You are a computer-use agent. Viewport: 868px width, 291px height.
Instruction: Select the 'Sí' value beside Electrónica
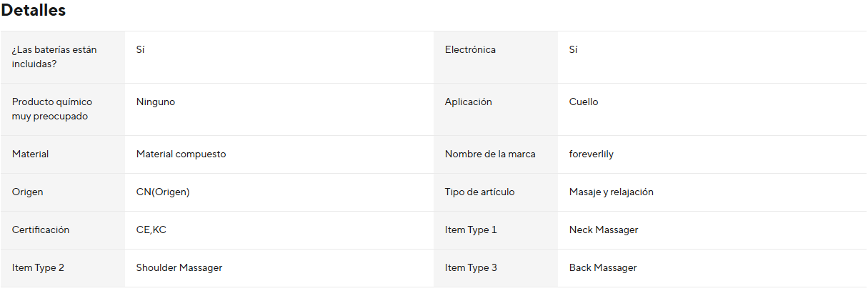(x=573, y=50)
